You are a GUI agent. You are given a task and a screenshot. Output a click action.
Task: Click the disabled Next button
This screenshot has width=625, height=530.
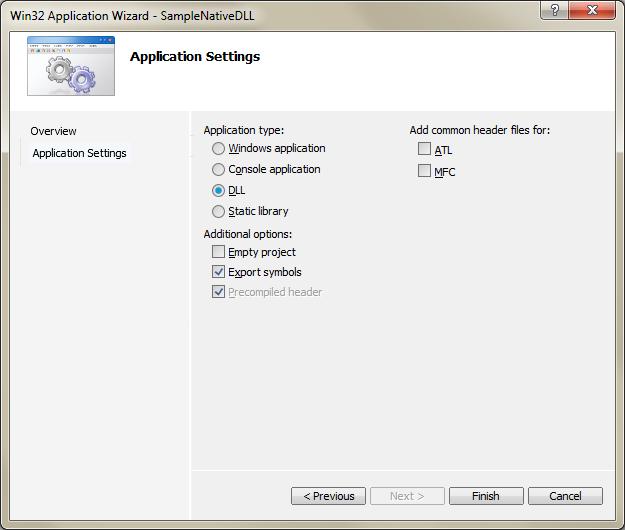pos(407,496)
